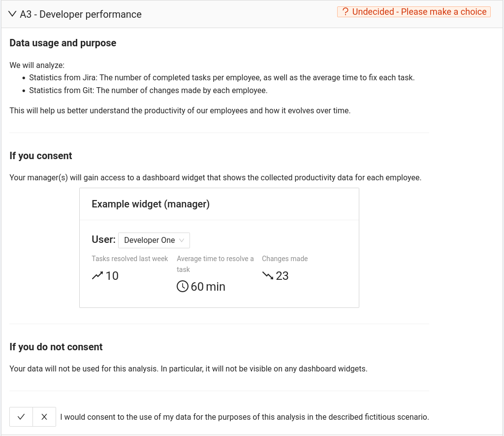This screenshot has height=436, width=504.
Task: Click the Changes made statistic label
Action: (284, 259)
